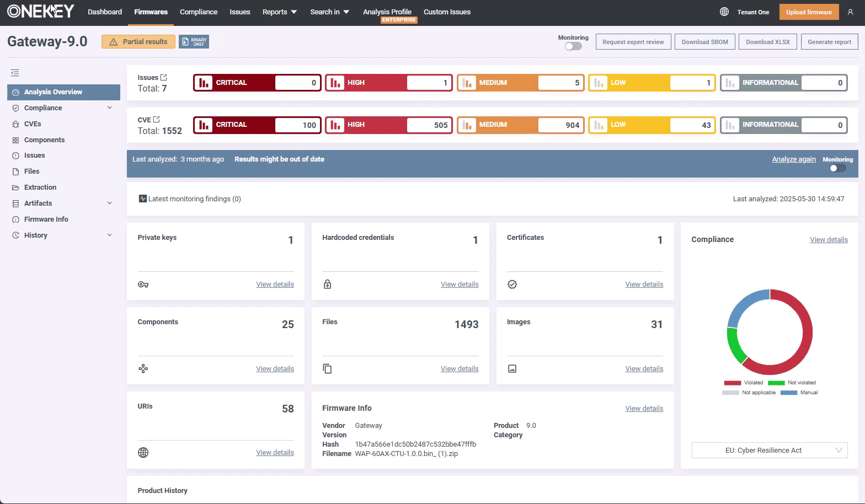Click the Private keys key icon
The width and height of the screenshot is (865, 504).
[143, 285]
